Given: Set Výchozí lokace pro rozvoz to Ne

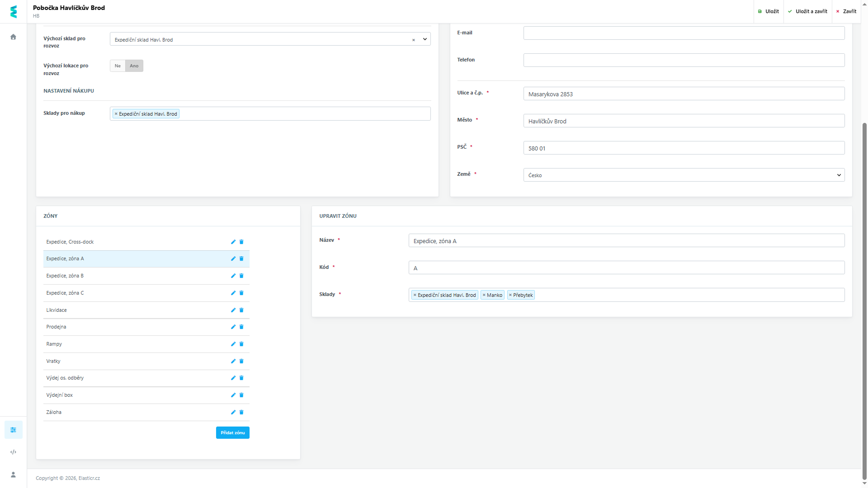Looking at the screenshot, I should [x=118, y=66].
